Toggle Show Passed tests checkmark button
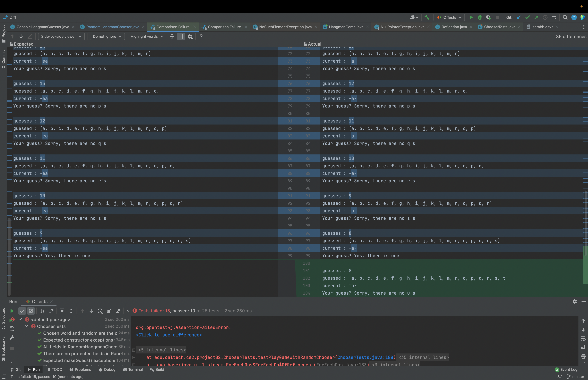 [x=22, y=311]
